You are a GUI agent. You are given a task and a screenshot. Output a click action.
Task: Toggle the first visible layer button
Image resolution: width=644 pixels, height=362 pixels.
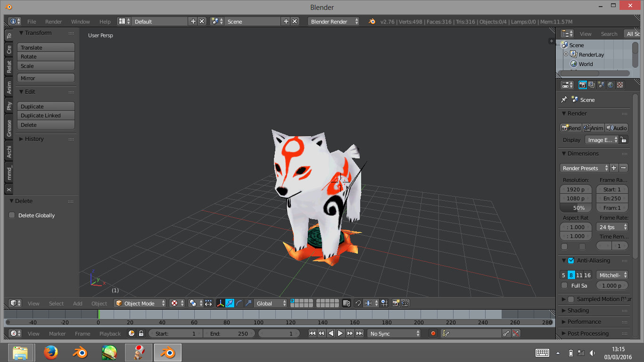[293, 301]
